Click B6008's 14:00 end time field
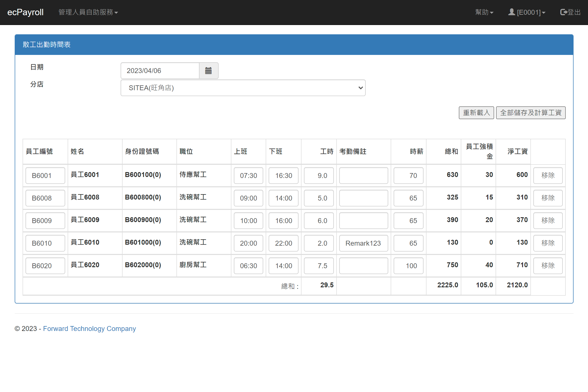This screenshot has height=392, width=588. coord(283,198)
